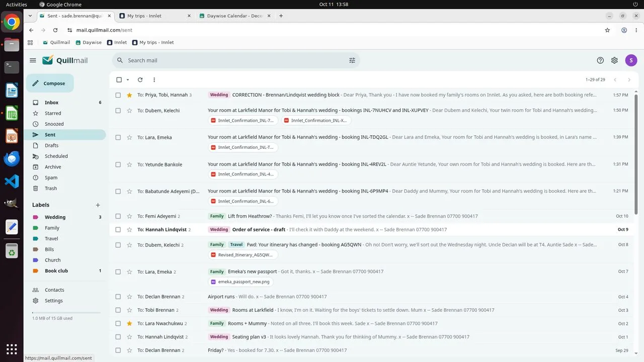
Task: Open the settings gear icon in header
Action: click(x=614, y=60)
